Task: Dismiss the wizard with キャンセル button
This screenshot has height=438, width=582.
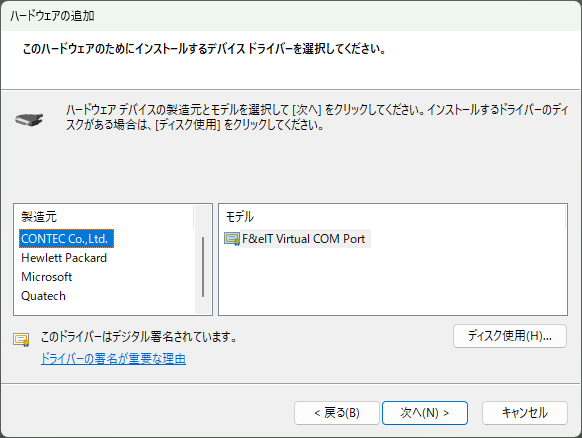Action: pos(524,413)
